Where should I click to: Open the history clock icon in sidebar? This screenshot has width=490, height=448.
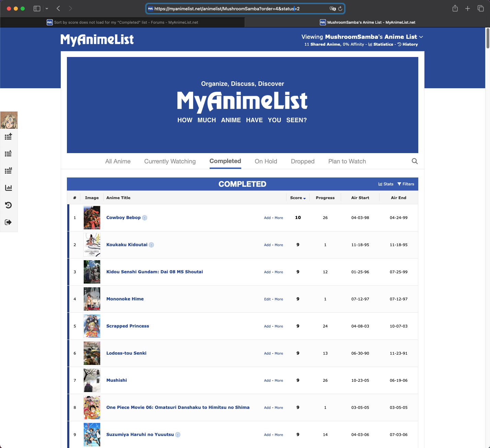pos(9,205)
